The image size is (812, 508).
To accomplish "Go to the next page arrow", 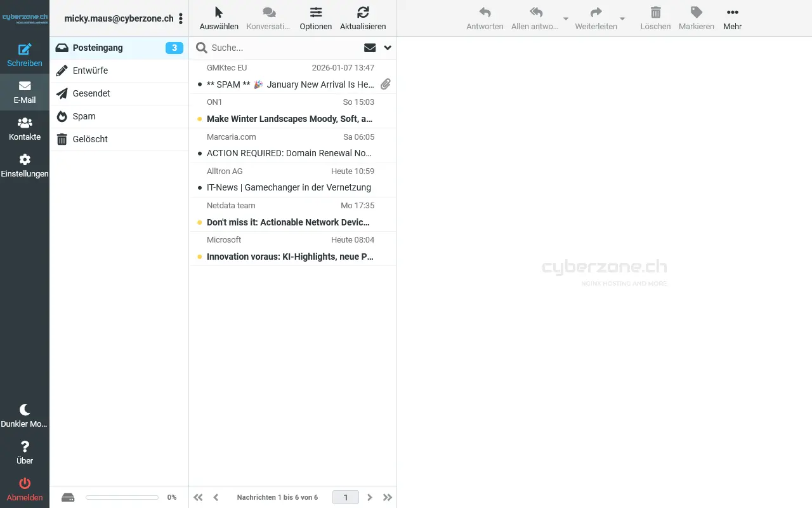I will 370,497.
